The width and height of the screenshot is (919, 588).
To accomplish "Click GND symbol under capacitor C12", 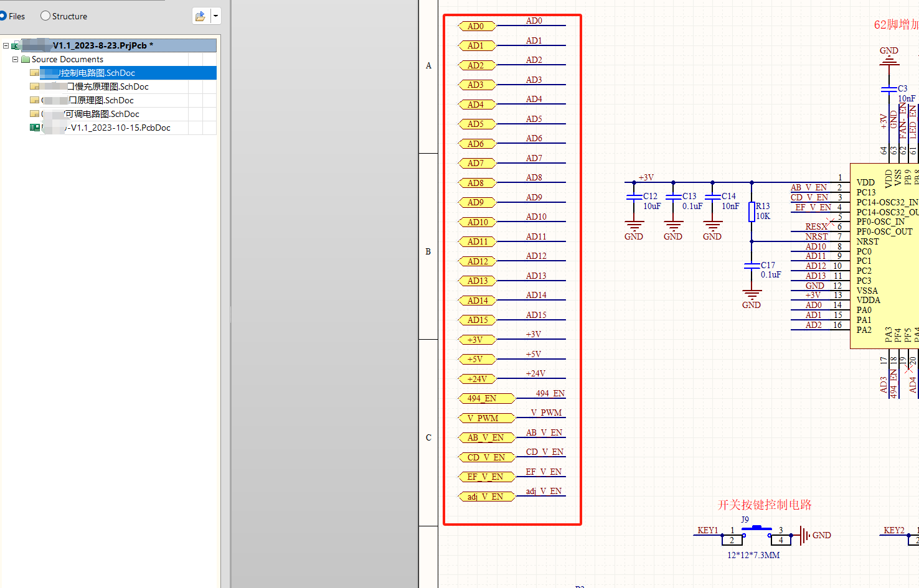I will coord(634,231).
